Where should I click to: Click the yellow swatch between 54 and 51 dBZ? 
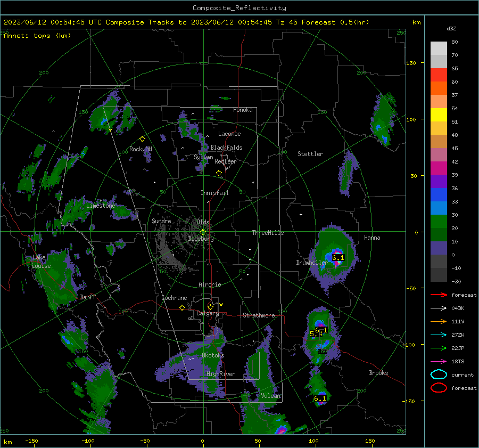tap(439, 115)
